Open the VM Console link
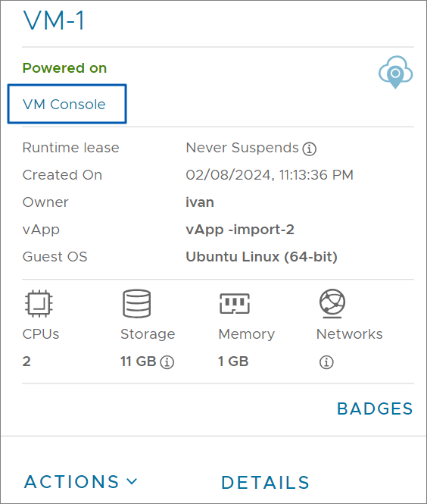This screenshot has height=504, width=427. tap(64, 104)
